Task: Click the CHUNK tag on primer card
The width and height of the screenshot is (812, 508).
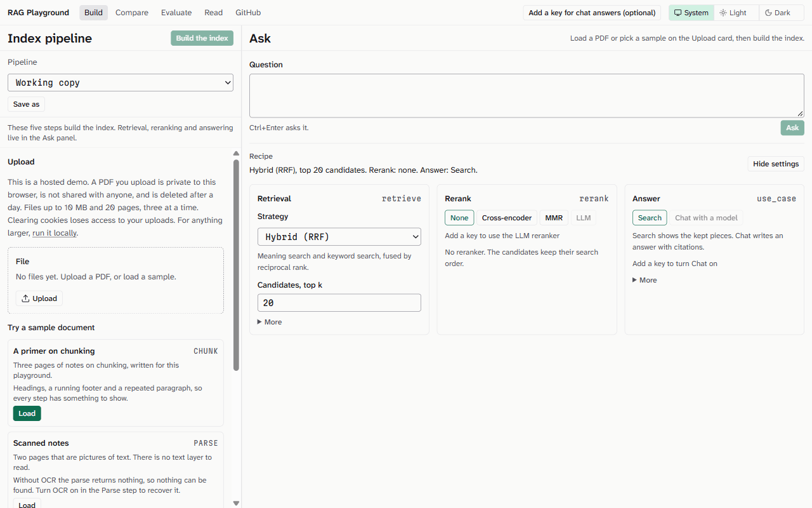Action: coord(206,351)
